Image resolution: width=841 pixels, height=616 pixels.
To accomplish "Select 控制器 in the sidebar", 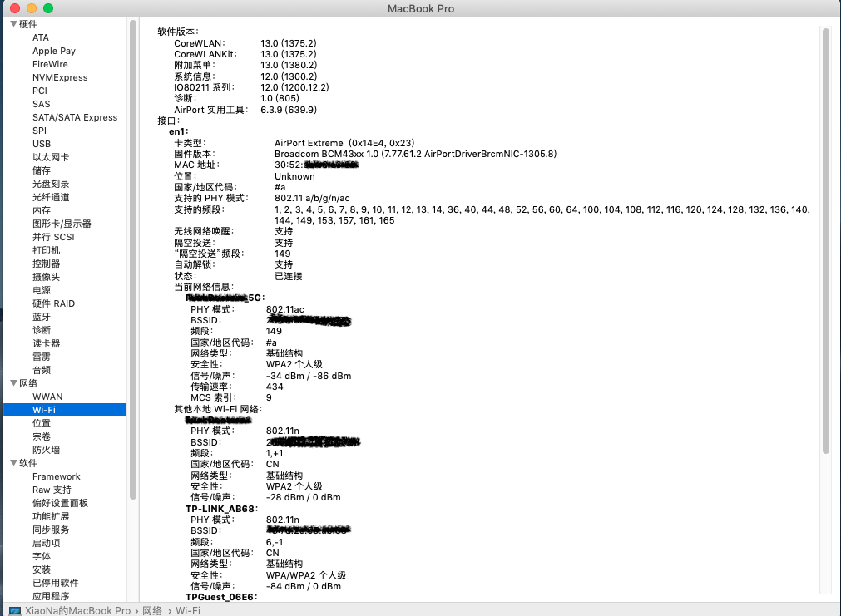I will click(x=46, y=264).
